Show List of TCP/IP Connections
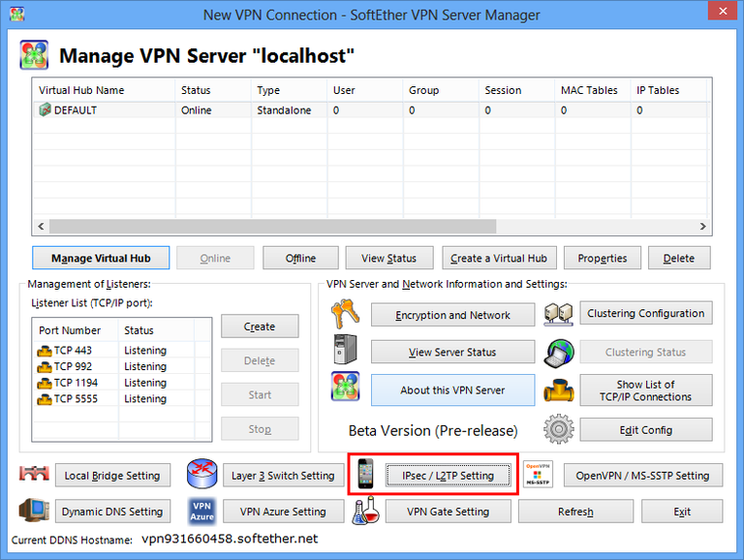The height and width of the screenshot is (560, 744). (x=646, y=390)
